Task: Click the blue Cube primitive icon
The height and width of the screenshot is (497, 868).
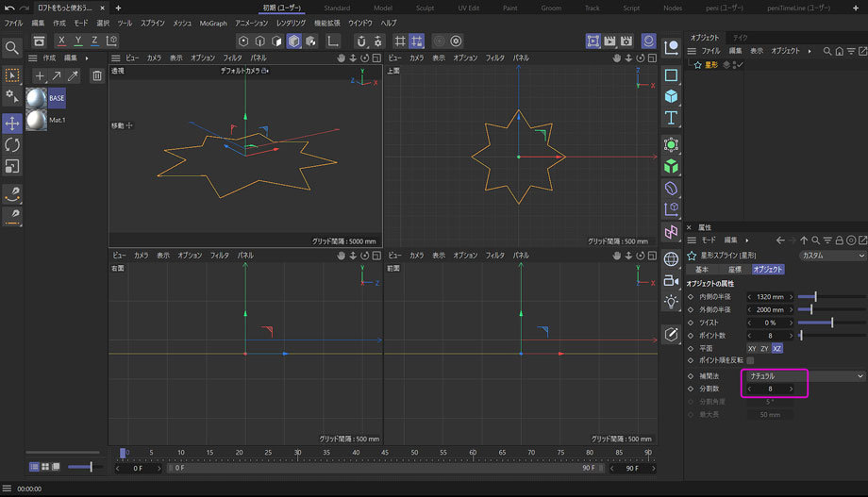Action: [x=671, y=96]
